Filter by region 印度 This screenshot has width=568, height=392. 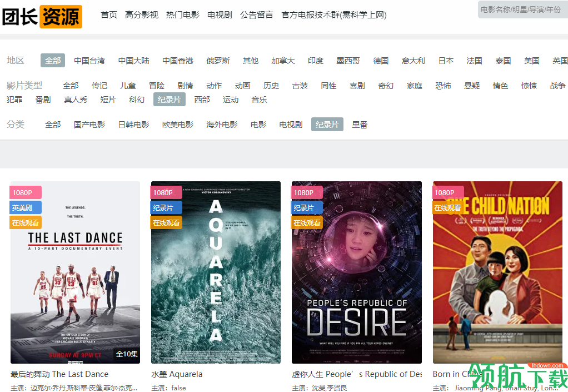click(316, 61)
